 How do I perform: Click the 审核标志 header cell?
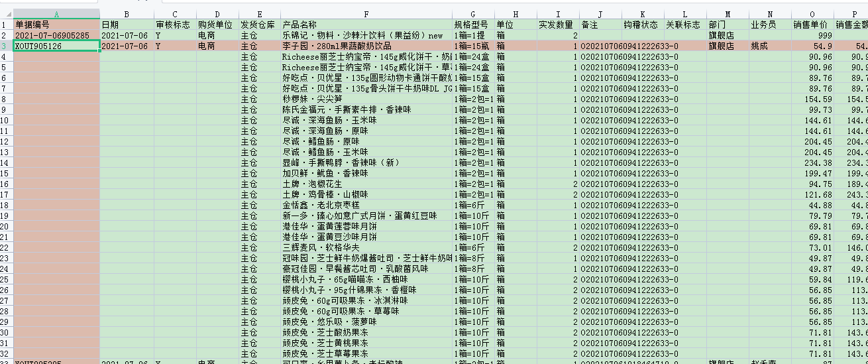coord(176,25)
